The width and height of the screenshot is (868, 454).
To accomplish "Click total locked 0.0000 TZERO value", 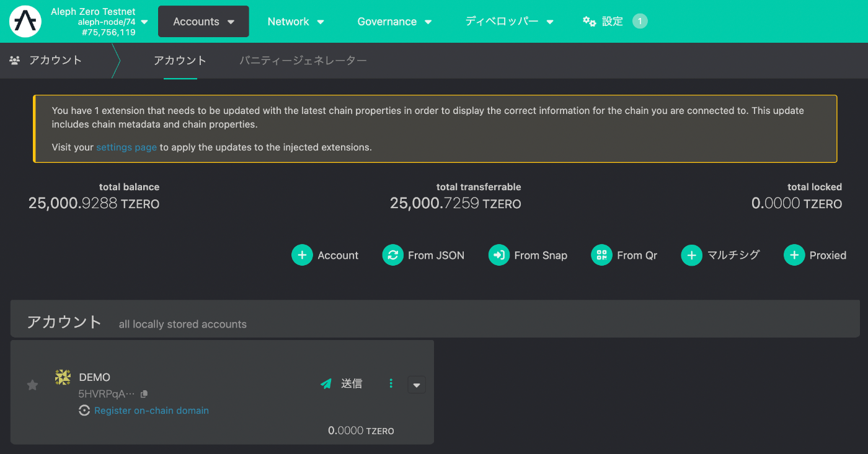I will pyautogui.click(x=797, y=203).
